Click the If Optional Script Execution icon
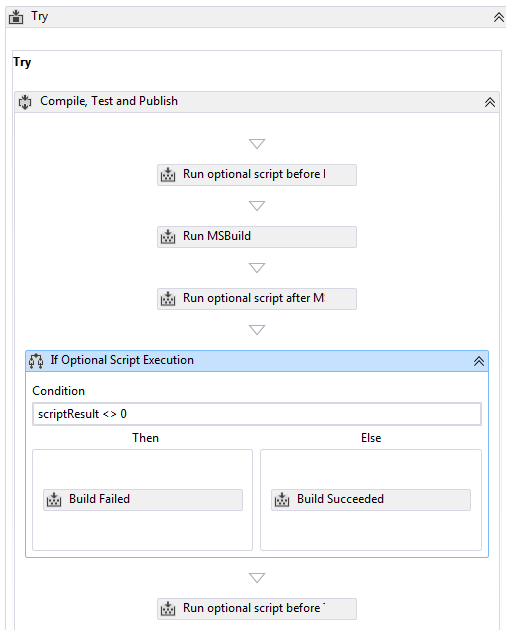The width and height of the screenshot is (506, 630). pos(36,361)
